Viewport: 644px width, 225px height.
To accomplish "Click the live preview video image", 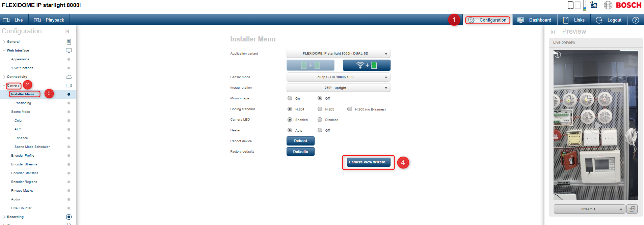I will pos(596,125).
